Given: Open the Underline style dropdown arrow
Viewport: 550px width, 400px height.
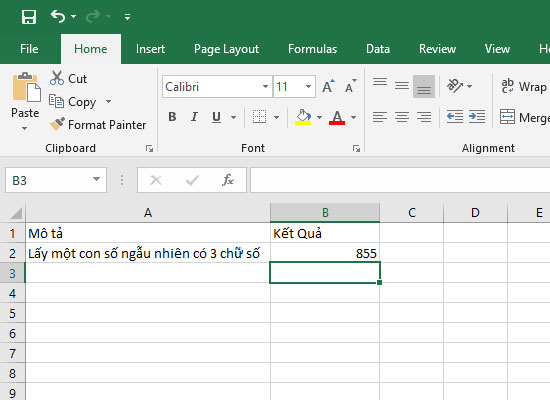Looking at the screenshot, I should pyautogui.click(x=233, y=117).
